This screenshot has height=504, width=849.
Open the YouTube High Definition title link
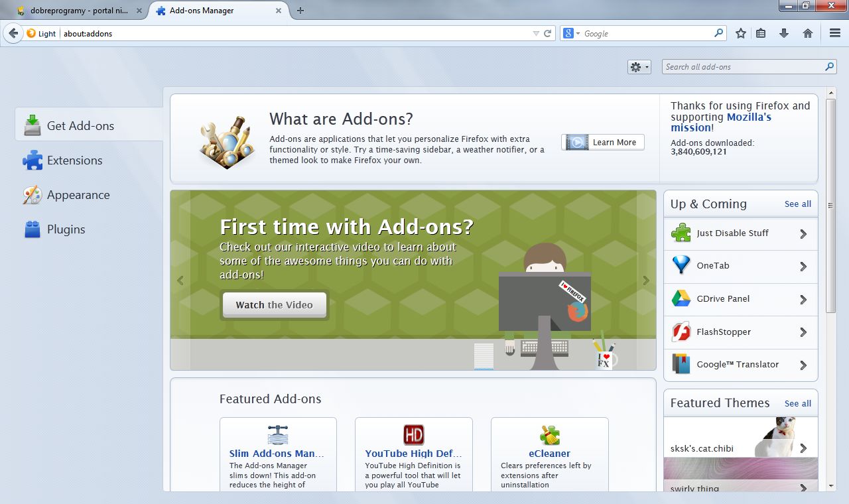413,454
